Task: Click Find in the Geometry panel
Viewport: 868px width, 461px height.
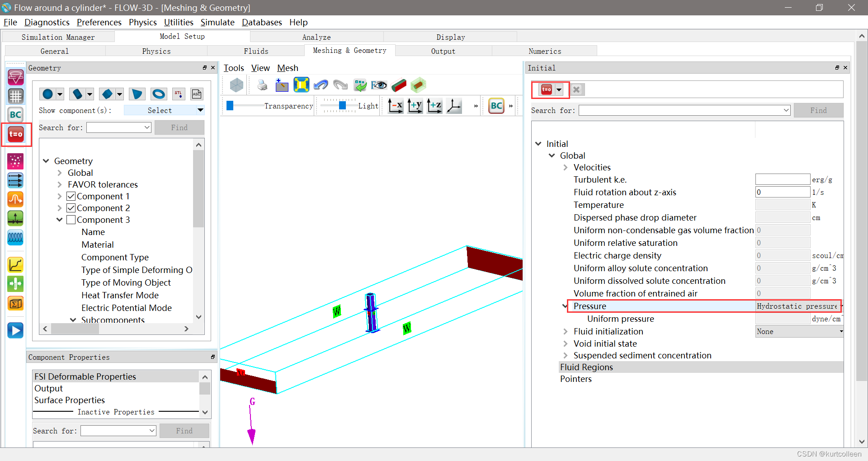Action: [x=179, y=127]
